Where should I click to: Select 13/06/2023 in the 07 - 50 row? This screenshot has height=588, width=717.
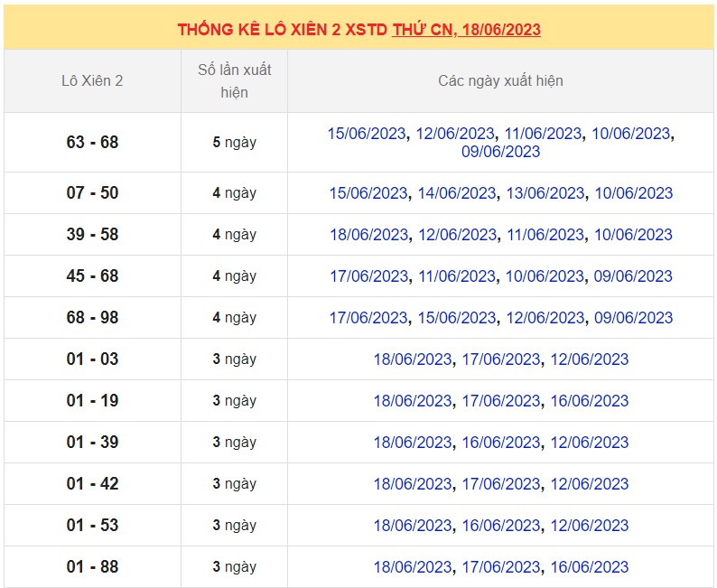(x=545, y=193)
